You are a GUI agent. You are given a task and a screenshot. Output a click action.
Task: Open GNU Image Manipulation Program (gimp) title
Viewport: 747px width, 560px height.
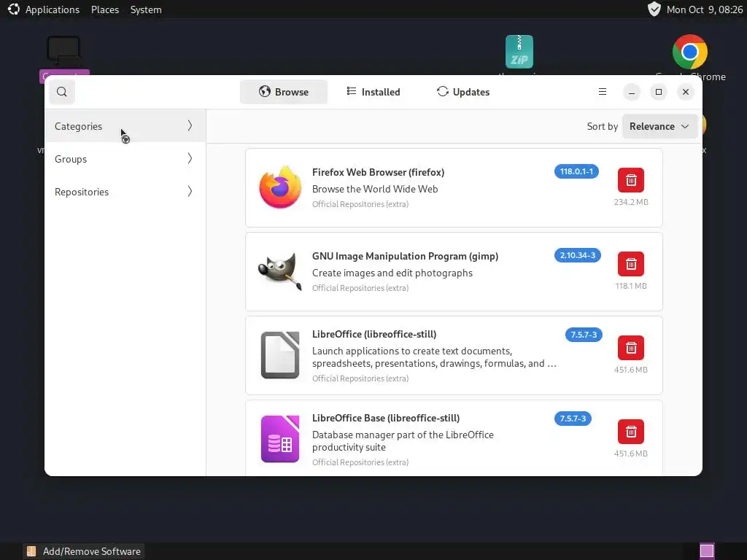(405, 256)
